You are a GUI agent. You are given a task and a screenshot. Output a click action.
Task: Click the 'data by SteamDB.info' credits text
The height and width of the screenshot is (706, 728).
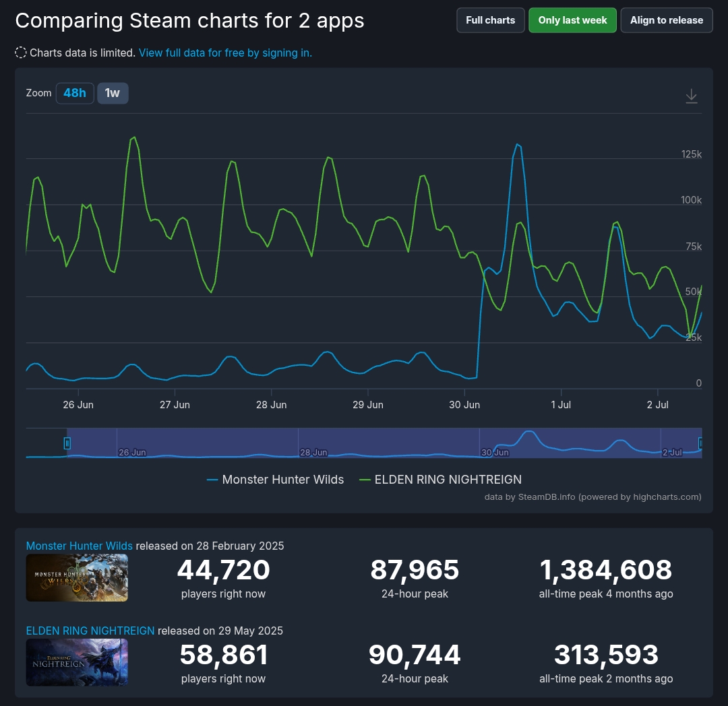pyautogui.click(x=593, y=496)
